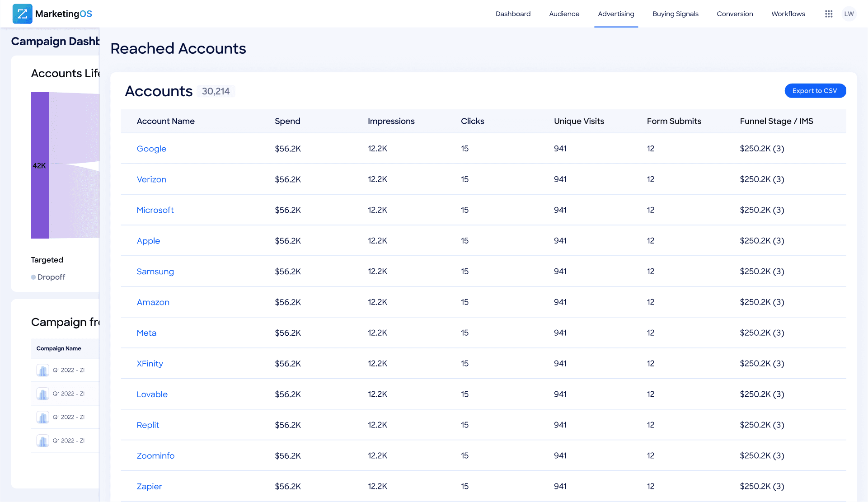The width and height of the screenshot is (868, 502).
Task: Click the Samsung account name
Action: [x=155, y=272]
